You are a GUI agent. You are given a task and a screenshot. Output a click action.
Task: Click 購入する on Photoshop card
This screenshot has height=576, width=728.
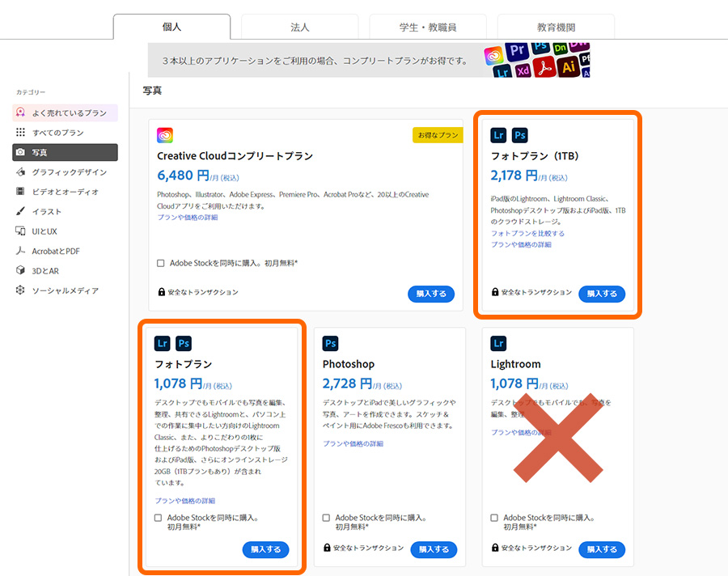coord(434,549)
